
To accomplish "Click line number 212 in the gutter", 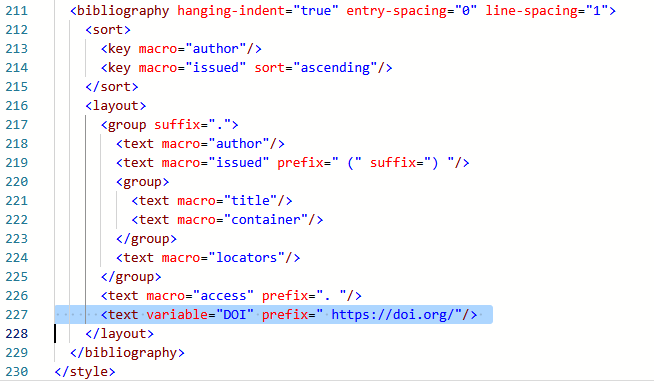I will 17,30.
